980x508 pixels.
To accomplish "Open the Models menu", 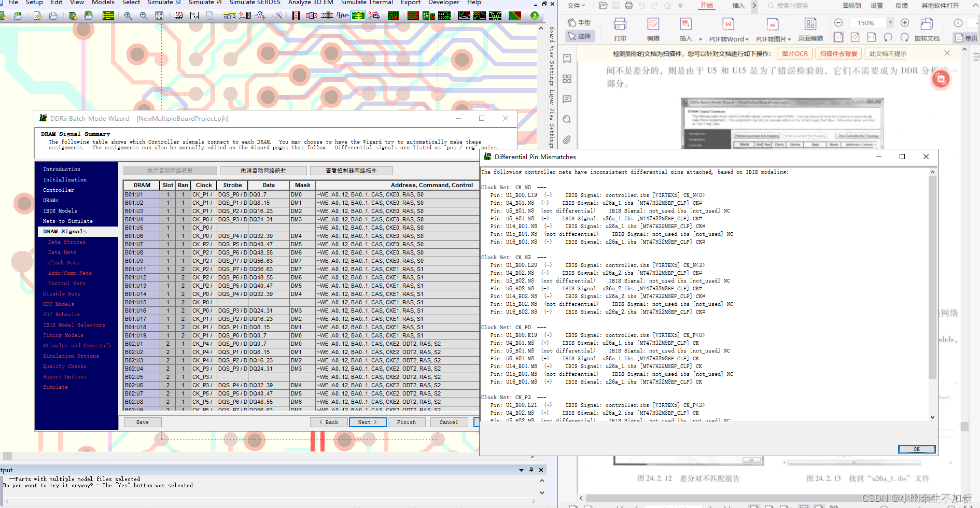I will [103, 3].
